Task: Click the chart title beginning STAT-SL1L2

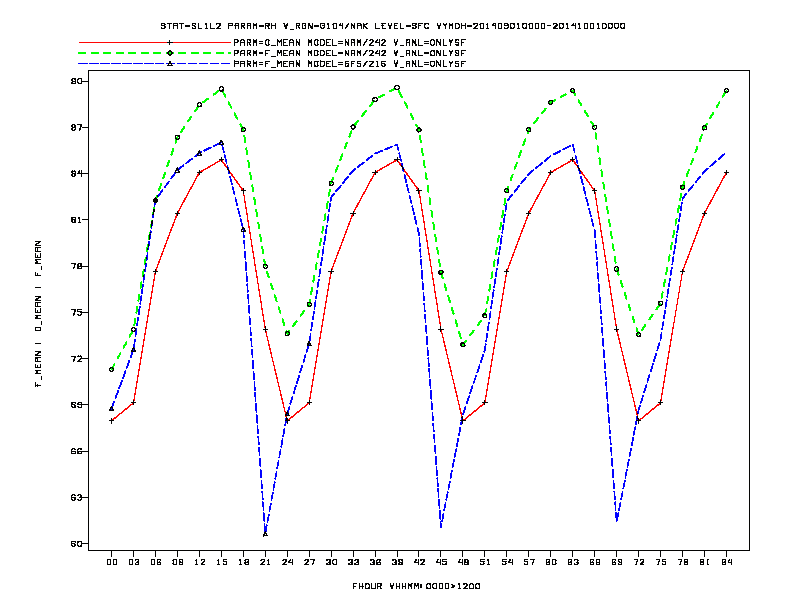Action: [x=392, y=26]
